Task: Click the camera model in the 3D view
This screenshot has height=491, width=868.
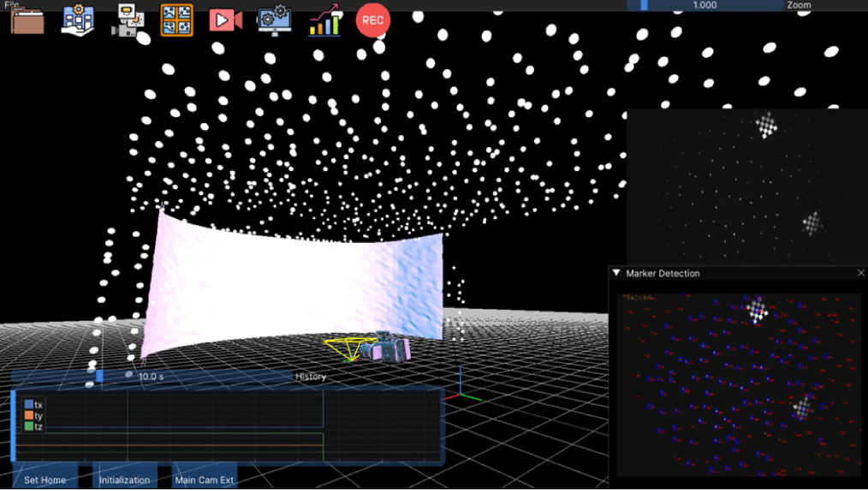Action: 386,347
